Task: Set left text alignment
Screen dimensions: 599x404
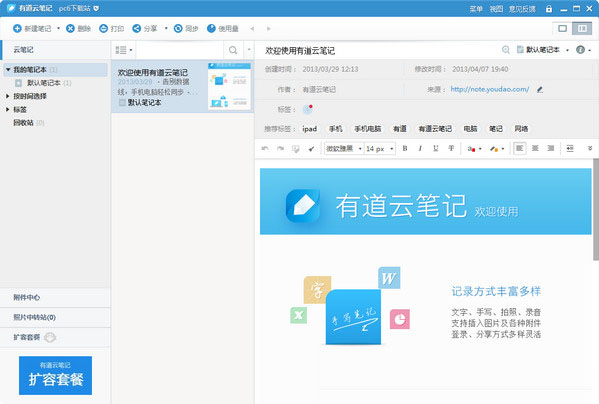Action: pyautogui.click(x=520, y=148)
